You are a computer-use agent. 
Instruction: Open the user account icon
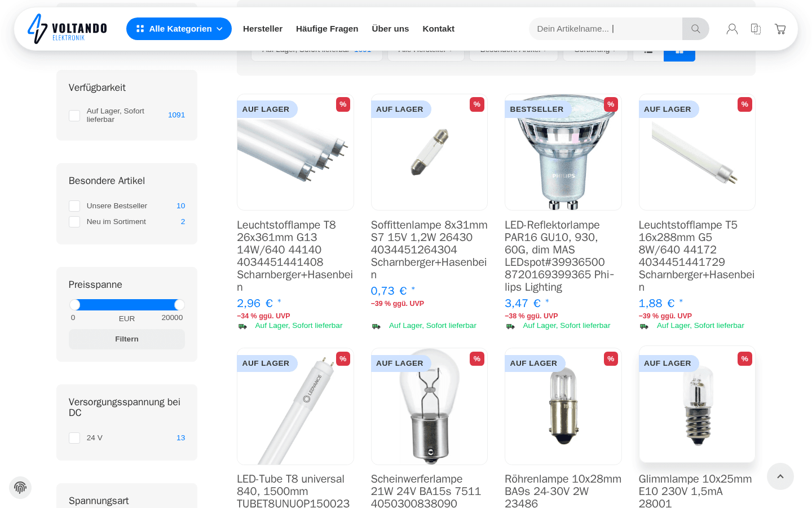(732, 29)
